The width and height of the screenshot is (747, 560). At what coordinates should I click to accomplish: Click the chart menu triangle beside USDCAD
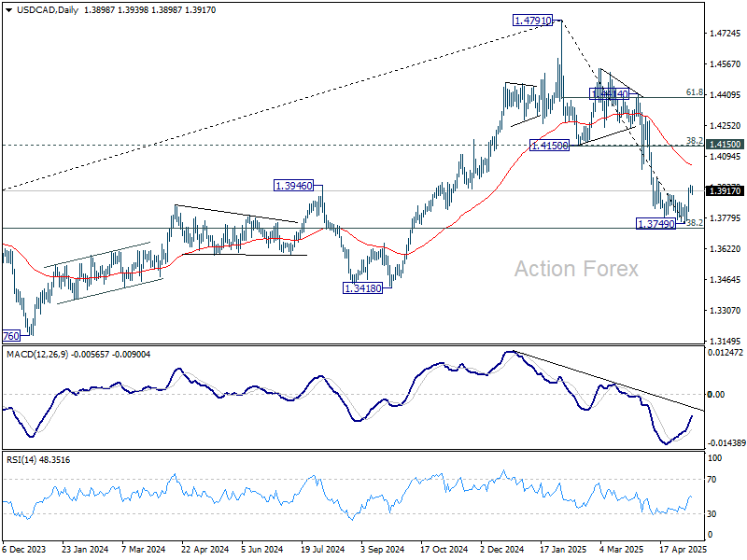[9, 10]
